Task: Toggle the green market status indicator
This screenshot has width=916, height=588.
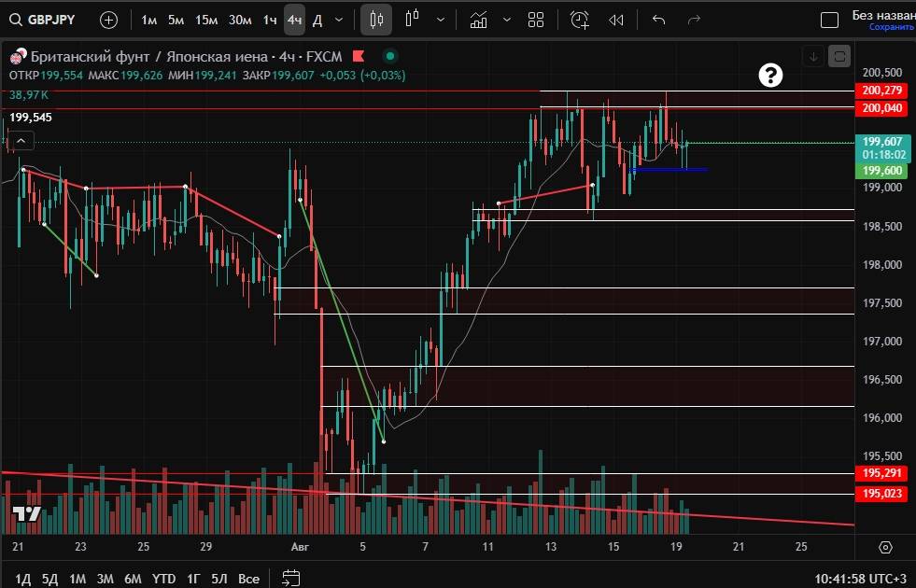Action: tap(390, 56)
